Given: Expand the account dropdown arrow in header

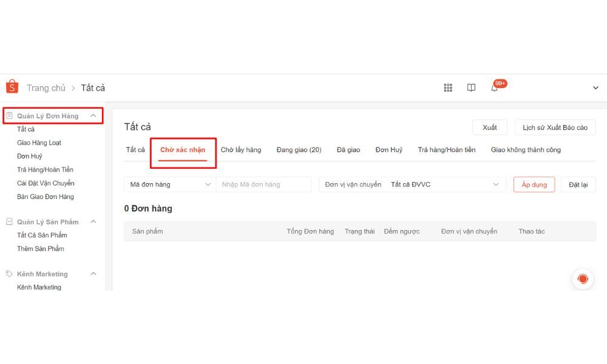Looking at the screenshot, I should click(595, 88).
